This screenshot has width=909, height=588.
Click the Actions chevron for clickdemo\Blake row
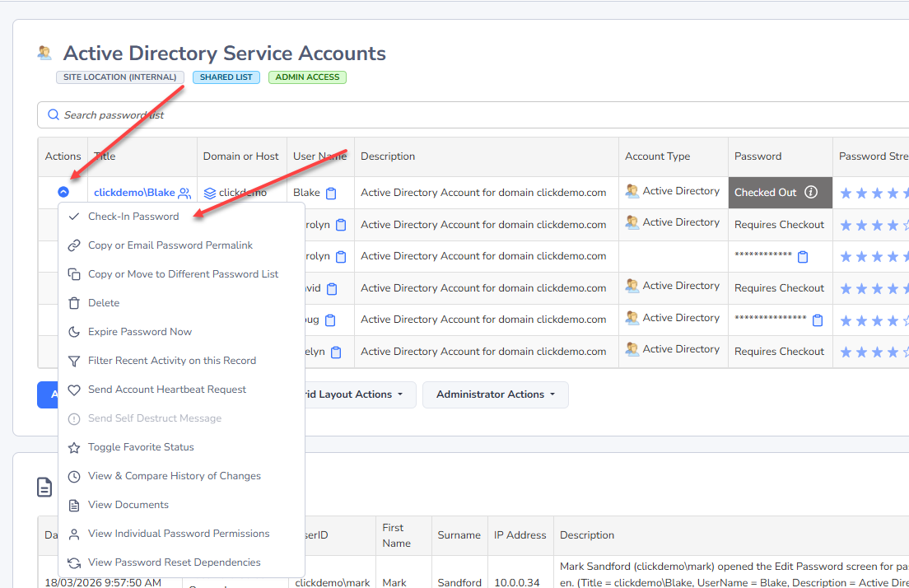coord(63,192)
